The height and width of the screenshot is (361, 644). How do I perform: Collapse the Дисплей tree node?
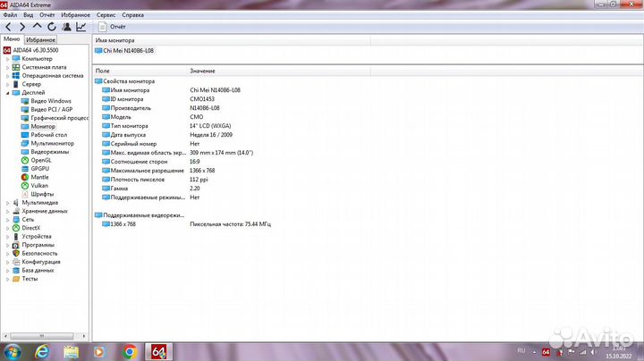pyautogui.click(x=6, y=93)
